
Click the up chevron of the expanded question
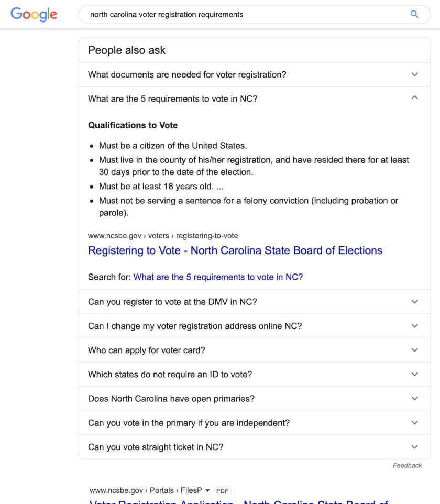coord(415,98)
